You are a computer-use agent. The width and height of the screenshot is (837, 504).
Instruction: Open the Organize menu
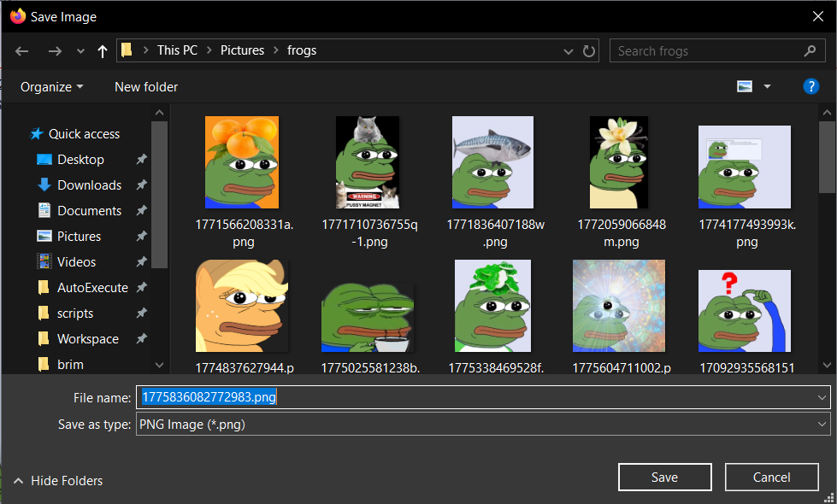pos(52,87)
